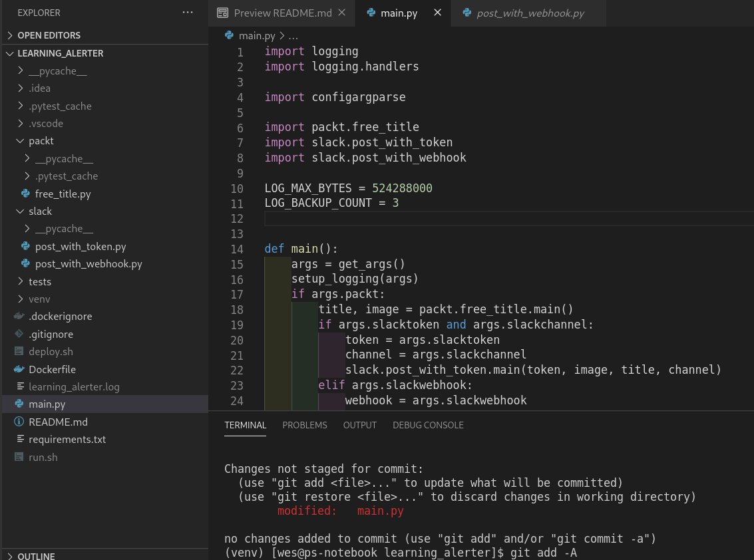The image size is (754, 560).
Task: Click Python icon in main.py breadcrumb
Action: [x=230, y=35]
